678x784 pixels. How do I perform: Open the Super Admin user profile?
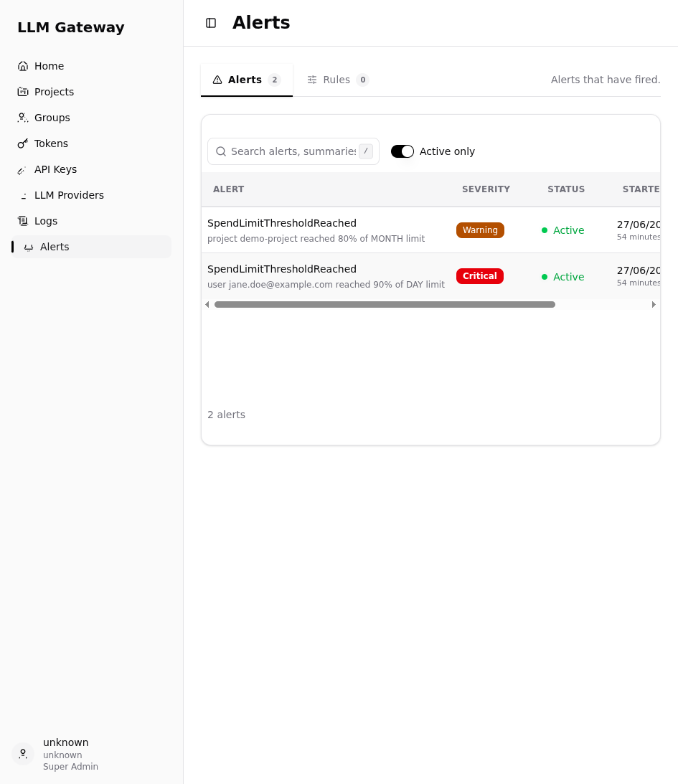point(92,754)
